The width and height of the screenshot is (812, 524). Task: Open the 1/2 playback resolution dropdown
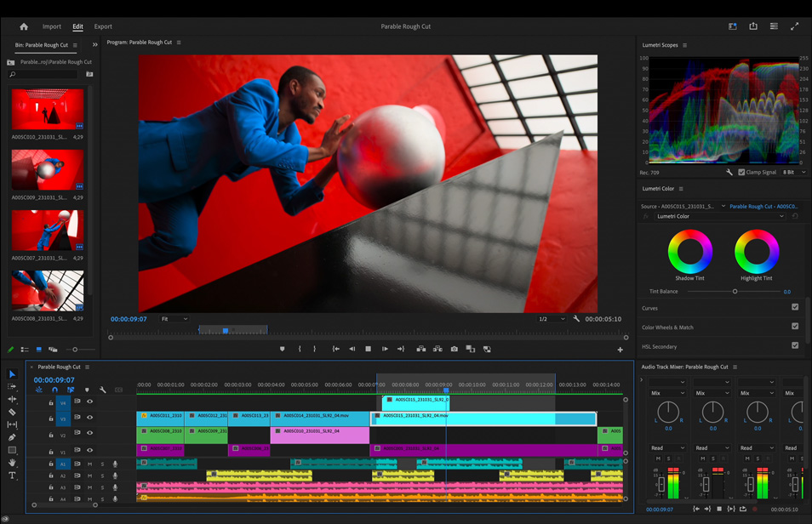[552, 319]
